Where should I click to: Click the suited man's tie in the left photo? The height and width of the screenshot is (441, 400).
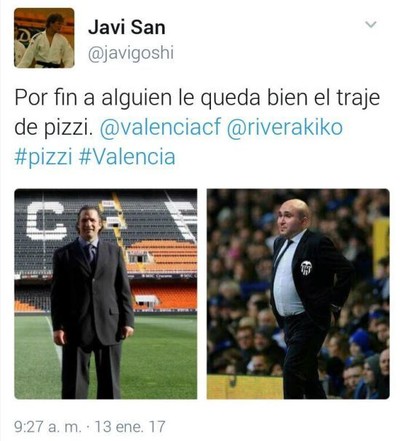[x=91, y=254]
